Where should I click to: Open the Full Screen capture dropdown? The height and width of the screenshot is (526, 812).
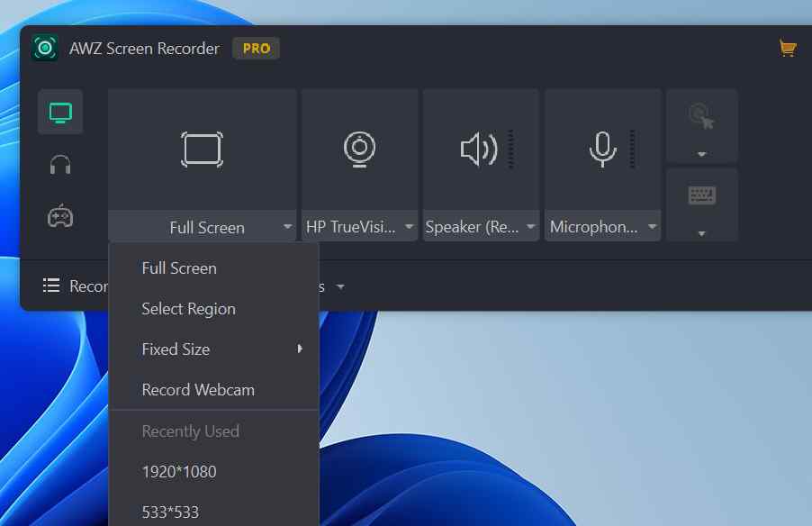286,227
